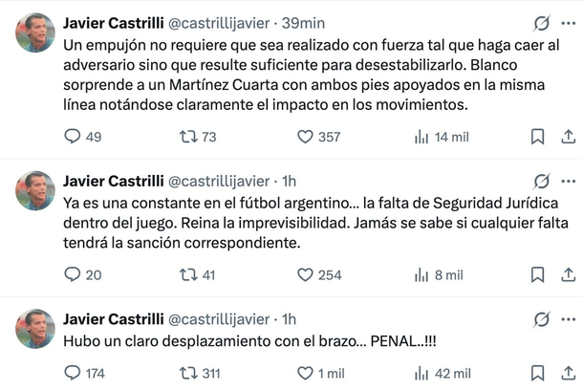The image size is (583, 392).
Task: Reply to the tweet with 20 replies
Action: coord(73,275)
